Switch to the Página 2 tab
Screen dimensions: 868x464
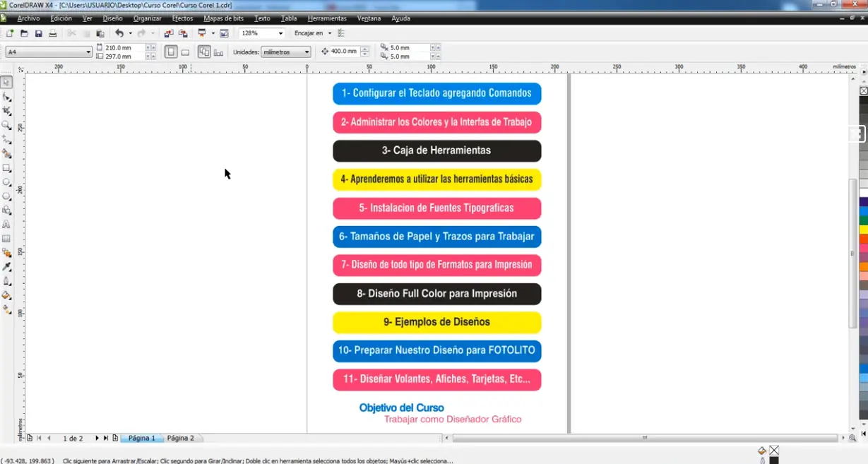[180, 439]
